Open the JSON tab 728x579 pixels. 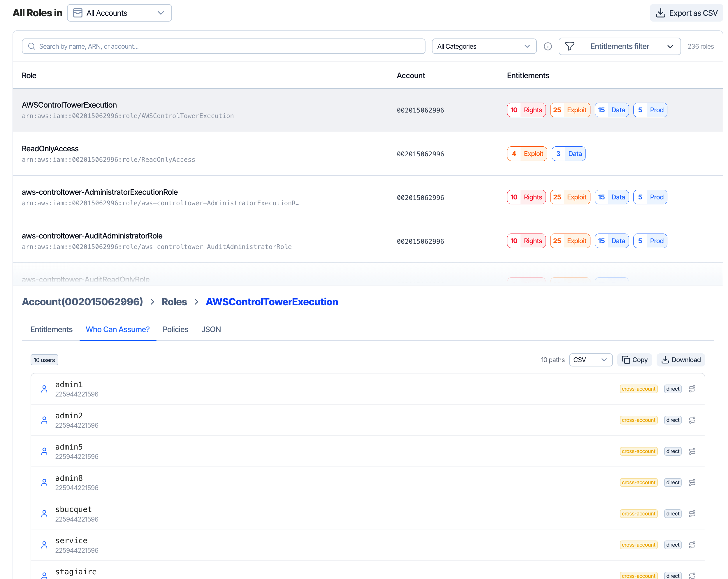coord(211,329)
